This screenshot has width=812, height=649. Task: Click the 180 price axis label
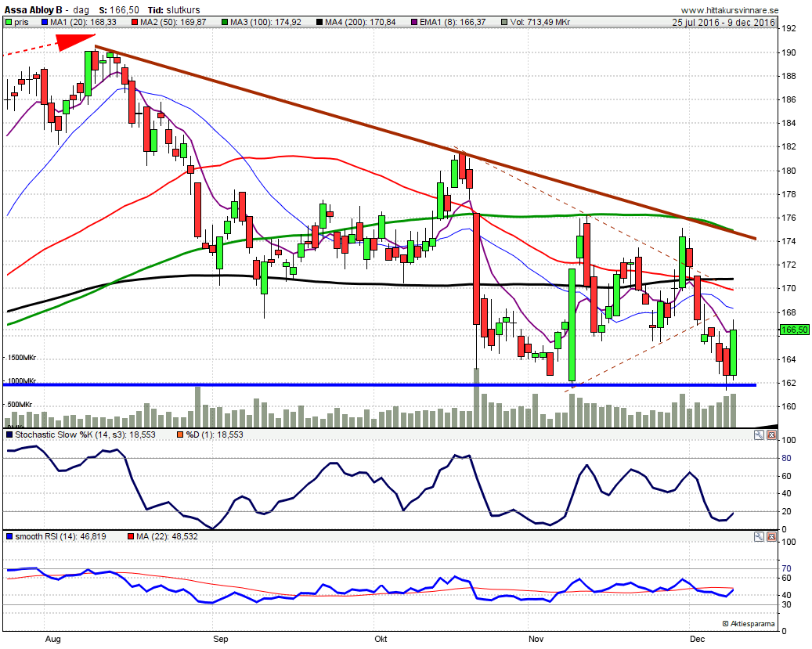(x=789, y=171)
